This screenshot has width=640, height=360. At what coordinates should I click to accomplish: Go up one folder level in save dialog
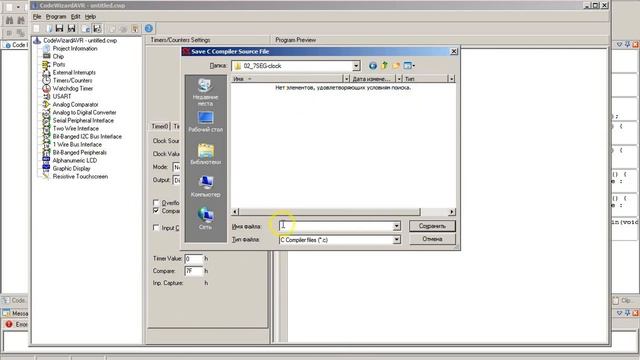click(x=384, y=66)
